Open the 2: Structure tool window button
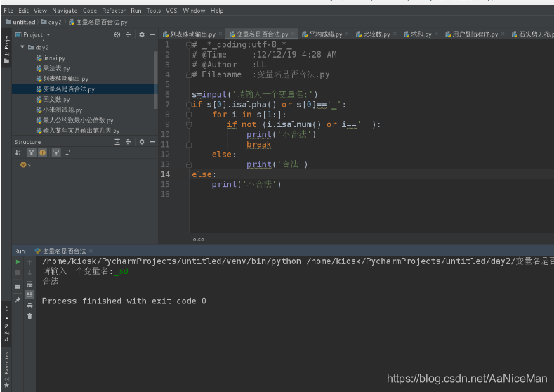The width and height of the screenshot is (554, 392). coord(6,324)
